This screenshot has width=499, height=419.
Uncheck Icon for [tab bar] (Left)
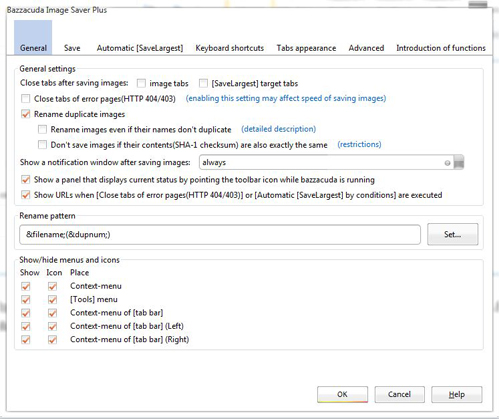[52, 326]
